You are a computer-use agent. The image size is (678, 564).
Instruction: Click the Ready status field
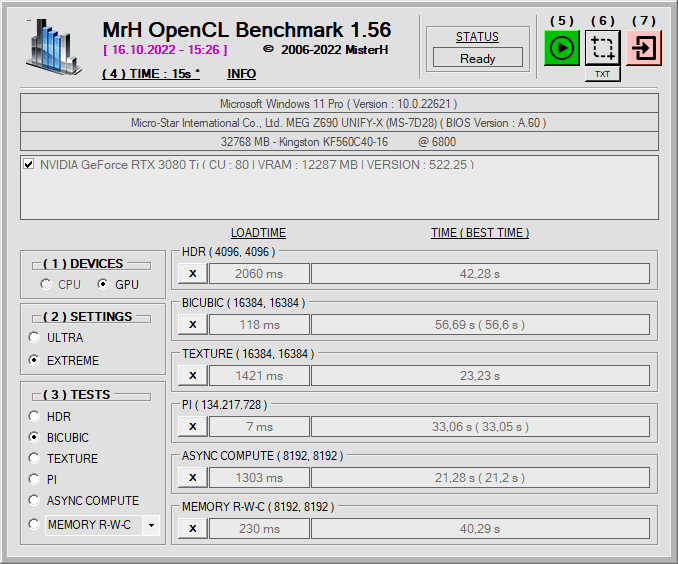pyautogui.click(x=478, y=58)
